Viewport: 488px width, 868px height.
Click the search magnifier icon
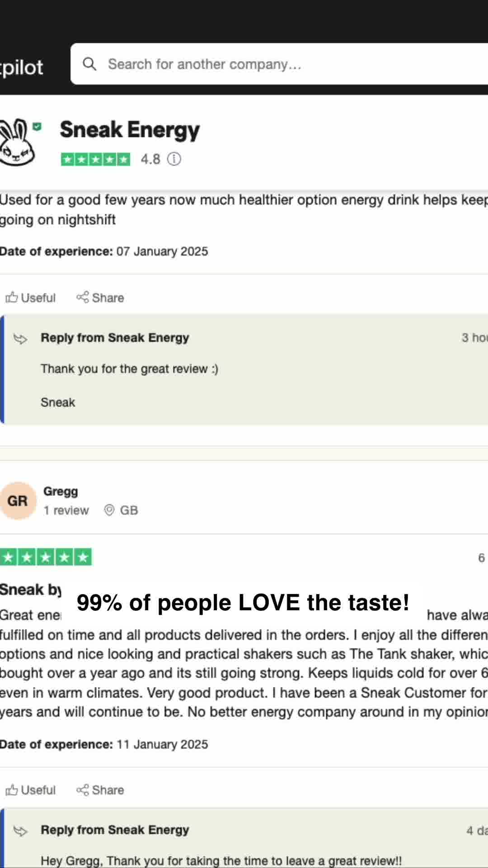pyautogui.click(x=89, y=64)
